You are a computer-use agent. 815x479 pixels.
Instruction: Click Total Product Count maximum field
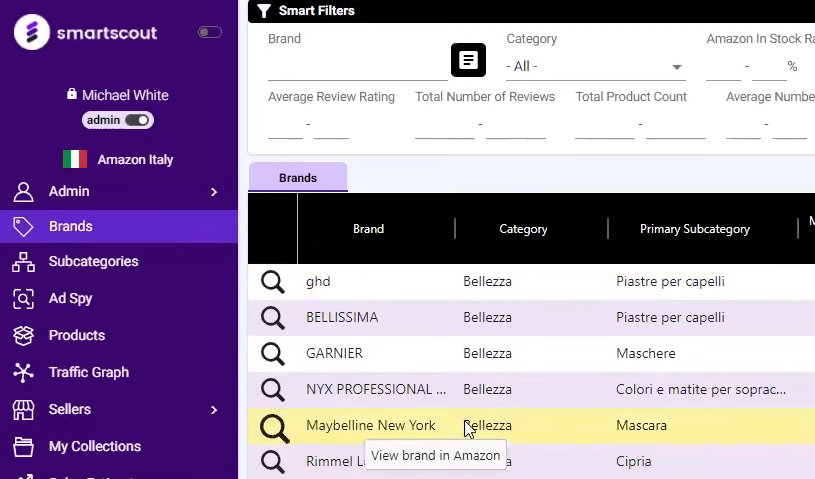point(676,126)
